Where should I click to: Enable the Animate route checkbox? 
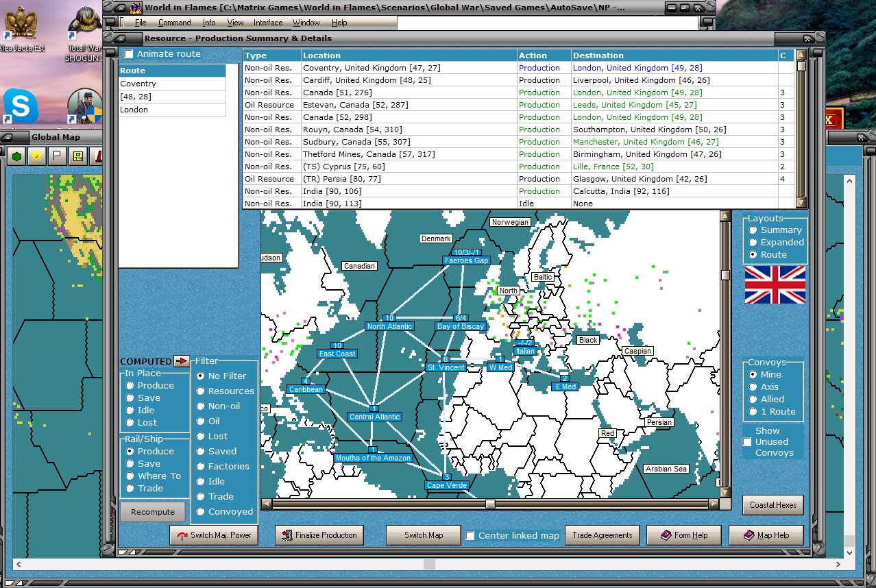click(x=128, y=54)
